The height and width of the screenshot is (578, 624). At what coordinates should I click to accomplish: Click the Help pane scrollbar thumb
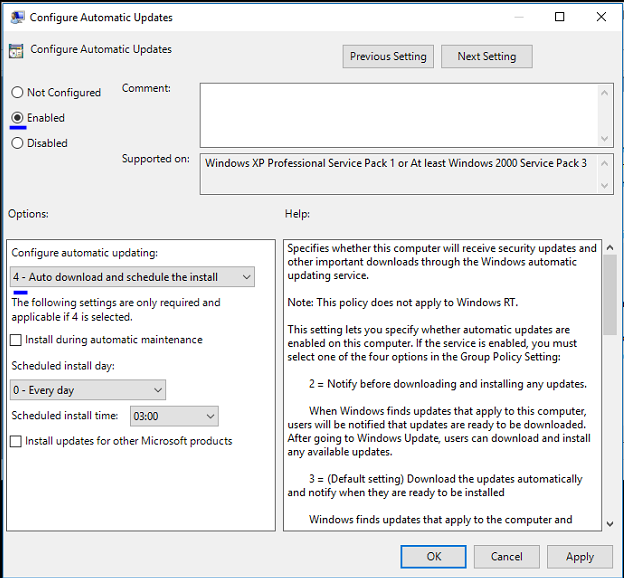pyautogui.click(x=610, y=295)
